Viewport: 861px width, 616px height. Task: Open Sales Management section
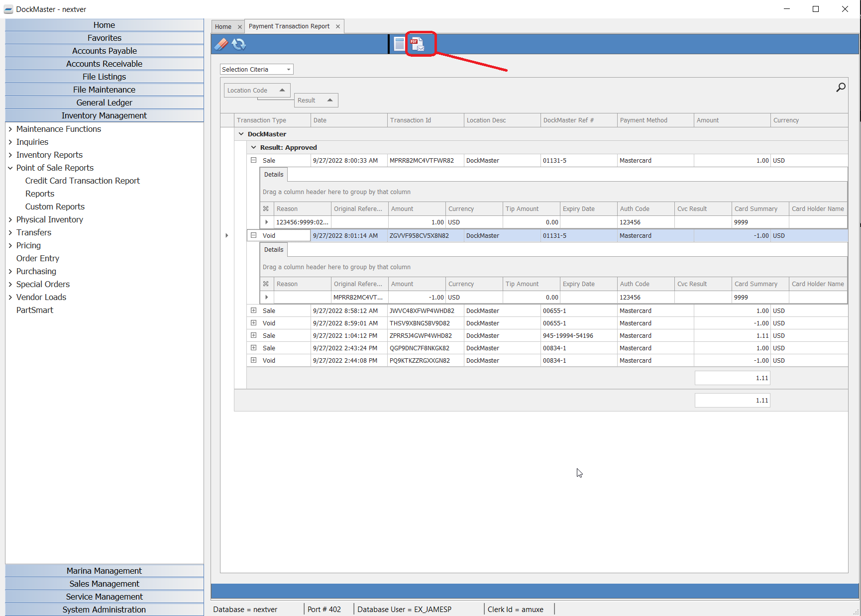[105, 584]
